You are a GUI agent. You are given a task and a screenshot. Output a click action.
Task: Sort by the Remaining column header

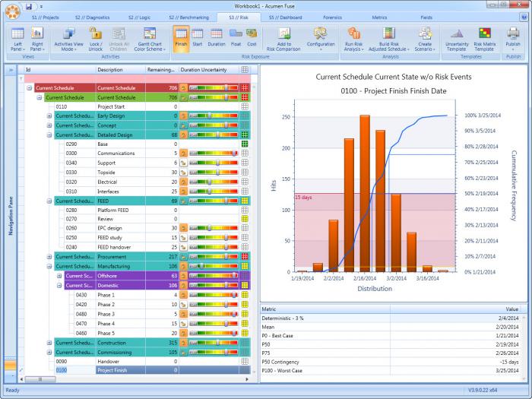pos(162,70)
